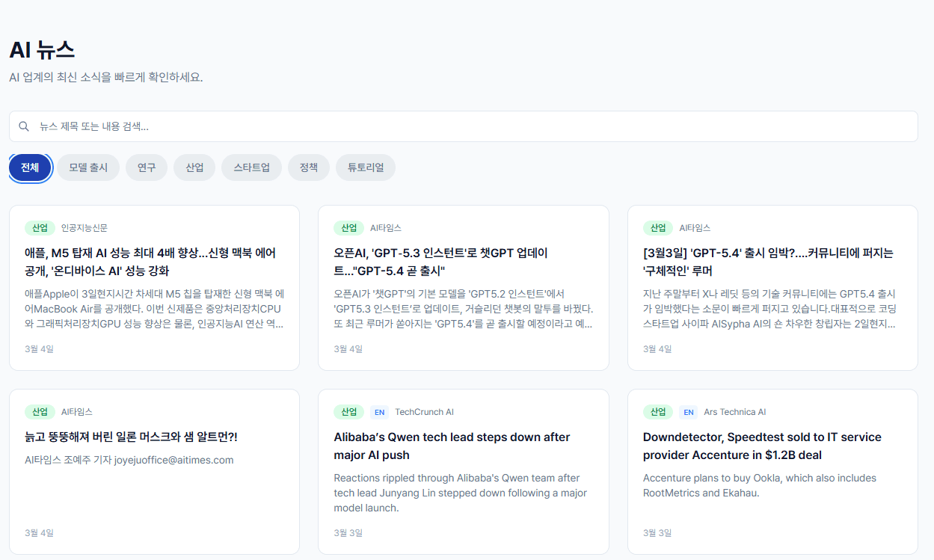This screenshot has height=560, width=934.
Task: Select the '모델 출시' filter chip
Action: [87, 167]
